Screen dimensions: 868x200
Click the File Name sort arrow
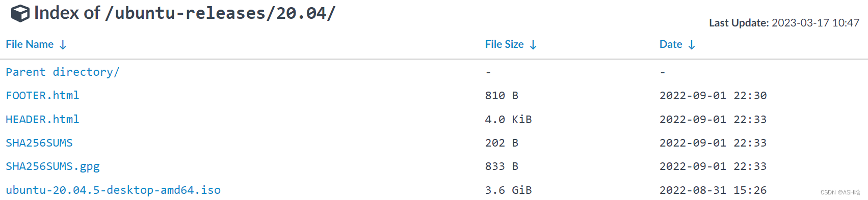coord(63,45)
